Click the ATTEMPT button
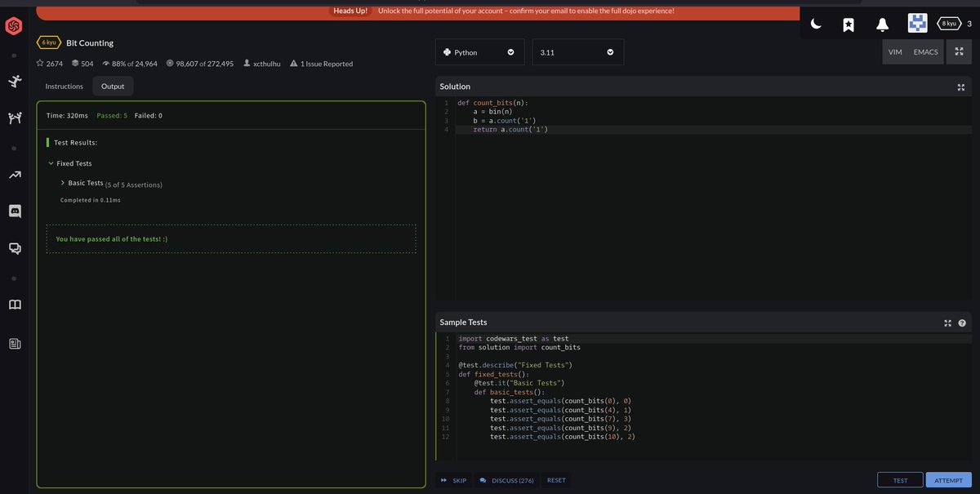Image resolution: width=980 pixels, height=494 pixels. point(948,480)
